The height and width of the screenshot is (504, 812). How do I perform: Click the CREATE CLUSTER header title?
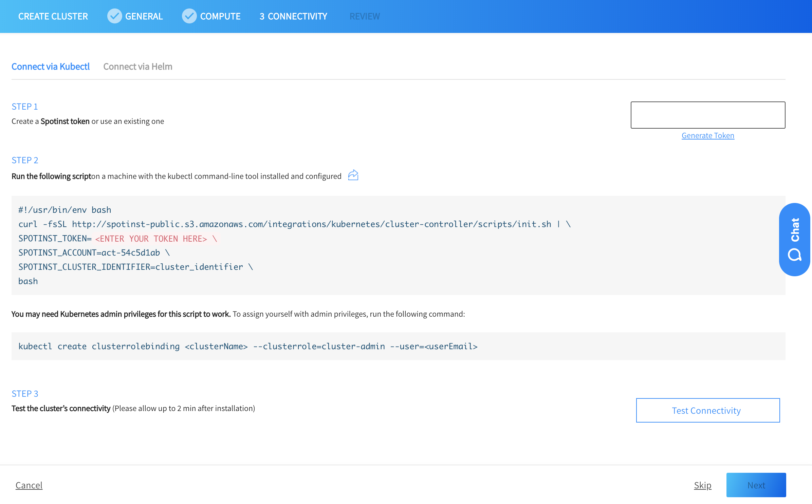[53, 16]
